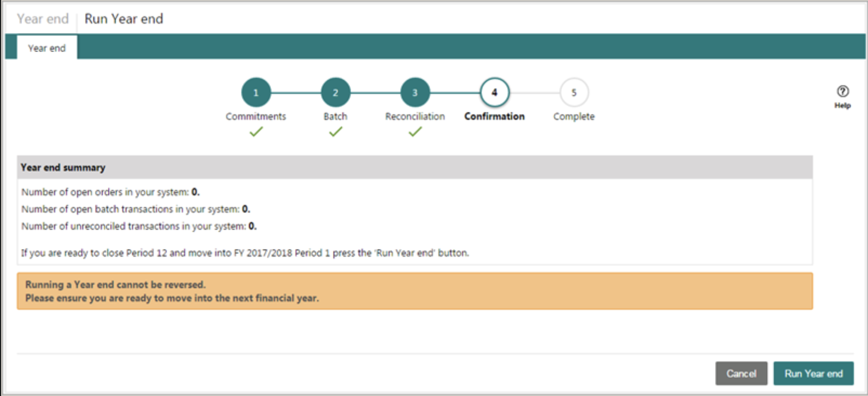Click the green checkmark under Batch

click(x=335, y=132)
